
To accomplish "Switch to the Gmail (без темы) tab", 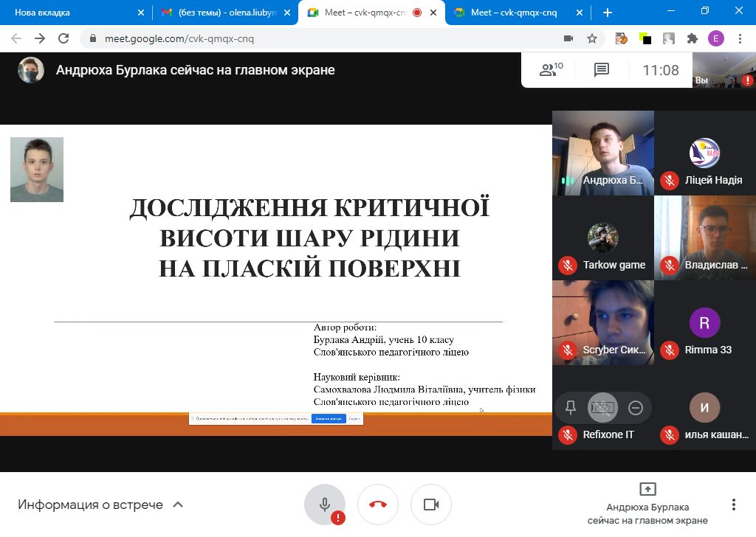I will (x=227, y=13).
